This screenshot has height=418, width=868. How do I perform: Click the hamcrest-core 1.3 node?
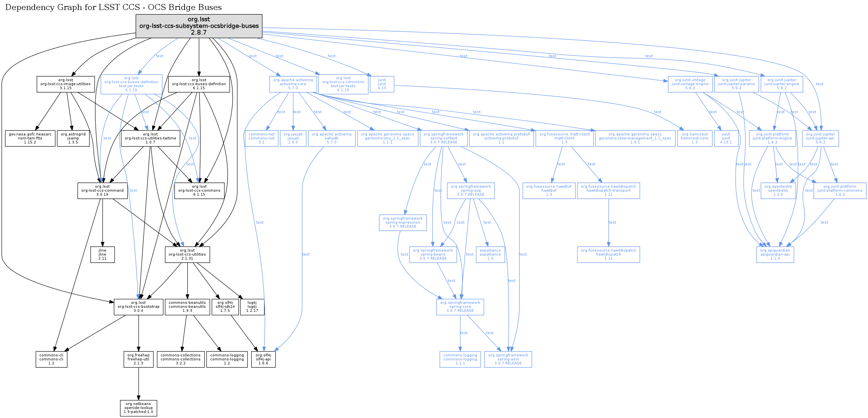[694, 138]
